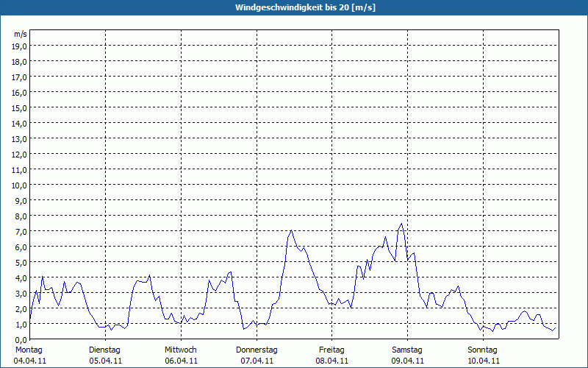The height and width of the screenshot is (368, 588).
Task: Click the '6,0' y-axis label
Action: [x=21, y=247]
